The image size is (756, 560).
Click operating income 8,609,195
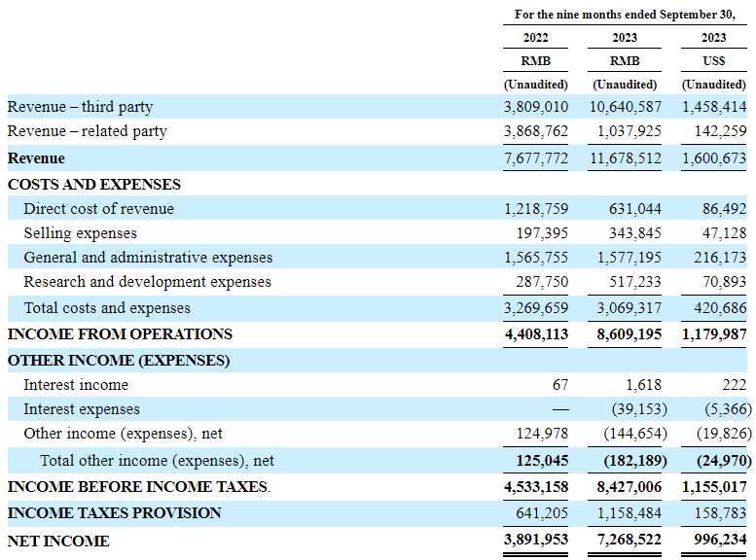pos(630,334)
